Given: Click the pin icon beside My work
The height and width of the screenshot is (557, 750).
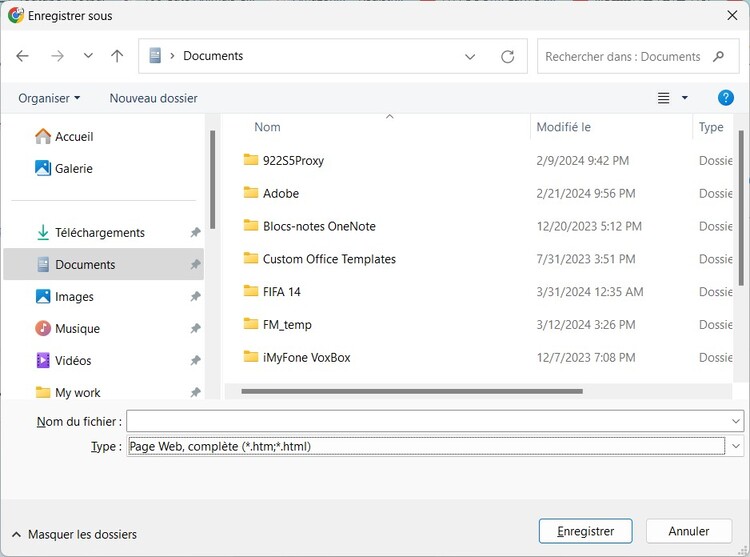Looking at the screenshot, I should click(x=195, y=393).
